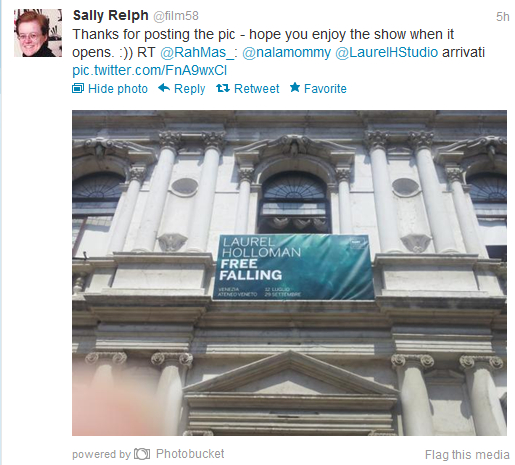The height and width of the screenshot is (465, 515).
Task: Open the Photobucket text link
Action: coord(190,454)
